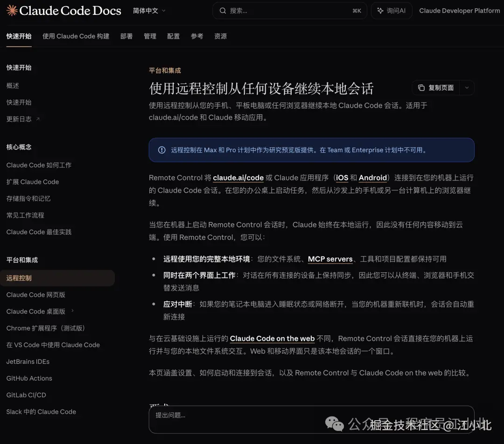Click the 询问AI button

pos(391,11)
